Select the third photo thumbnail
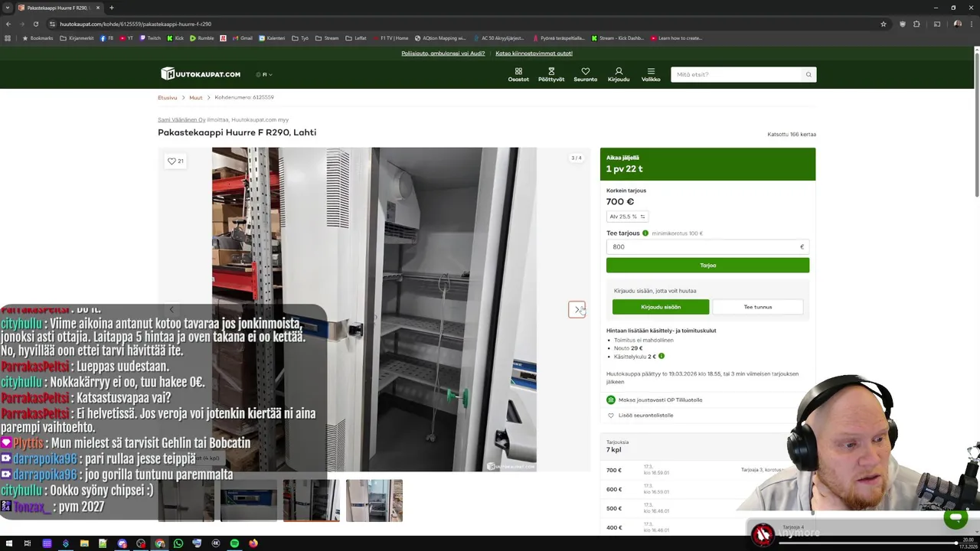 [x=312, y=500]
